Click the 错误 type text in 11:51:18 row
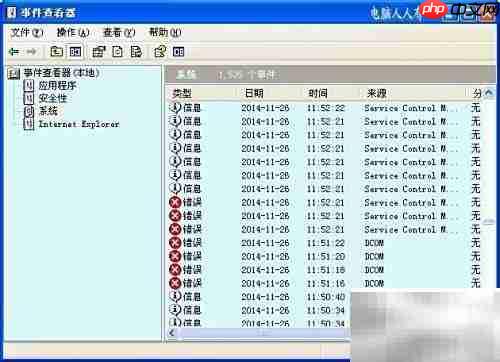This screenshot has width=500, height=362. 192,270
